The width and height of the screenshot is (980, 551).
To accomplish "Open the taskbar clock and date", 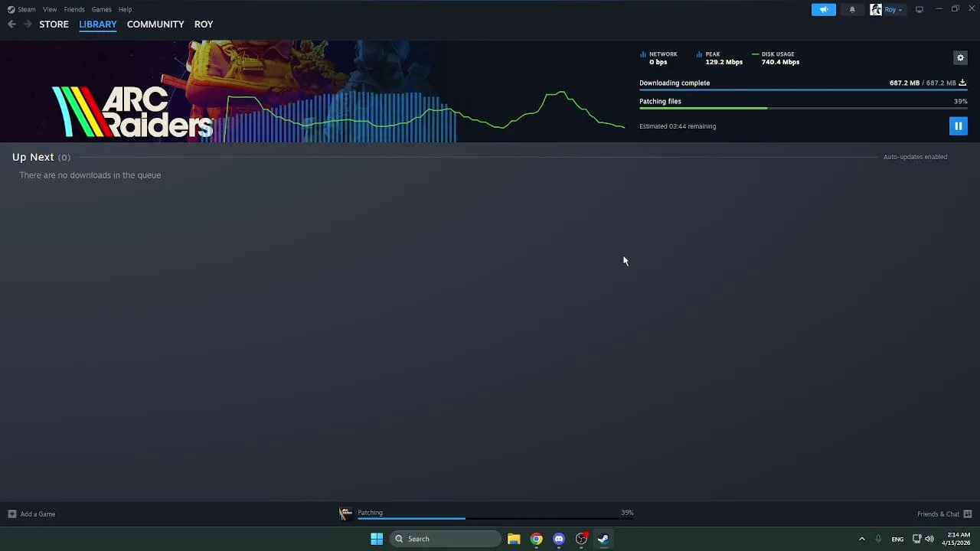I will [x=956, y=539].
